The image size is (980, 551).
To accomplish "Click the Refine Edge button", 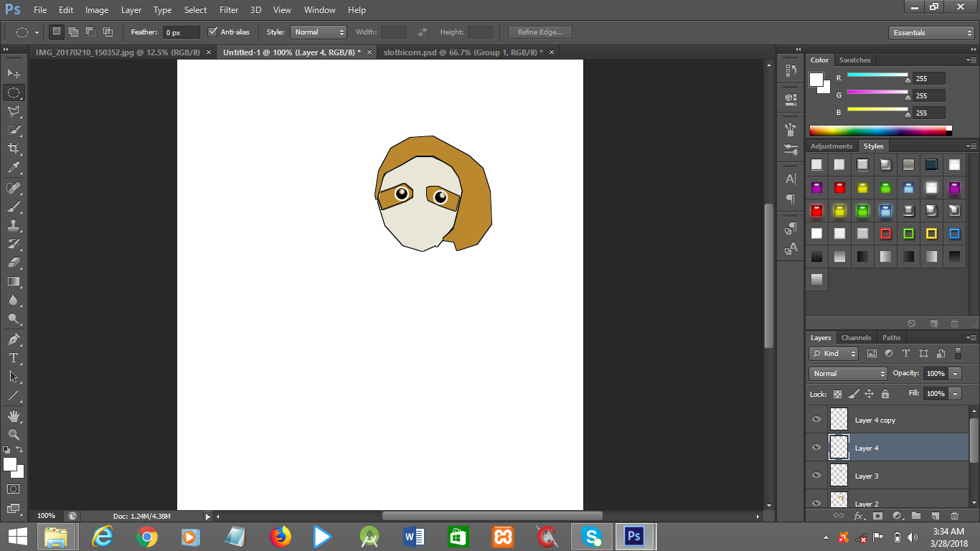I will [x=540, y=32].
